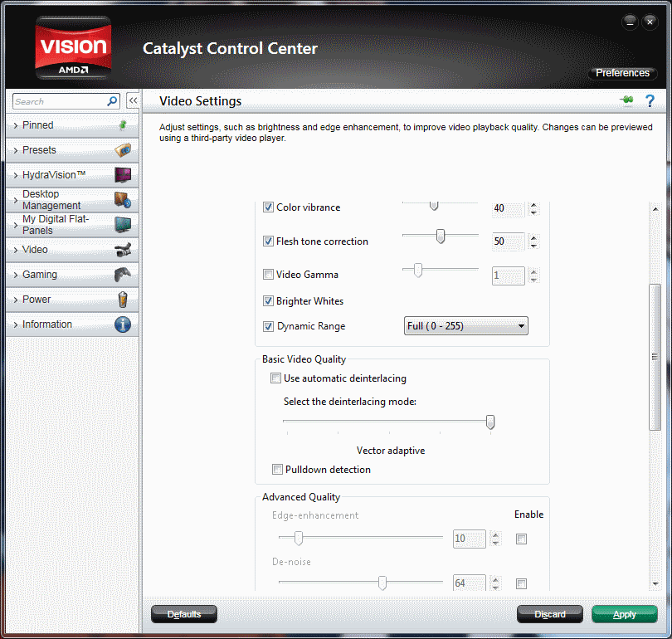Enable Edge-enhancement checkbox
The width and height of the screenshot is (672, 639).
click(x=521, y=539)
